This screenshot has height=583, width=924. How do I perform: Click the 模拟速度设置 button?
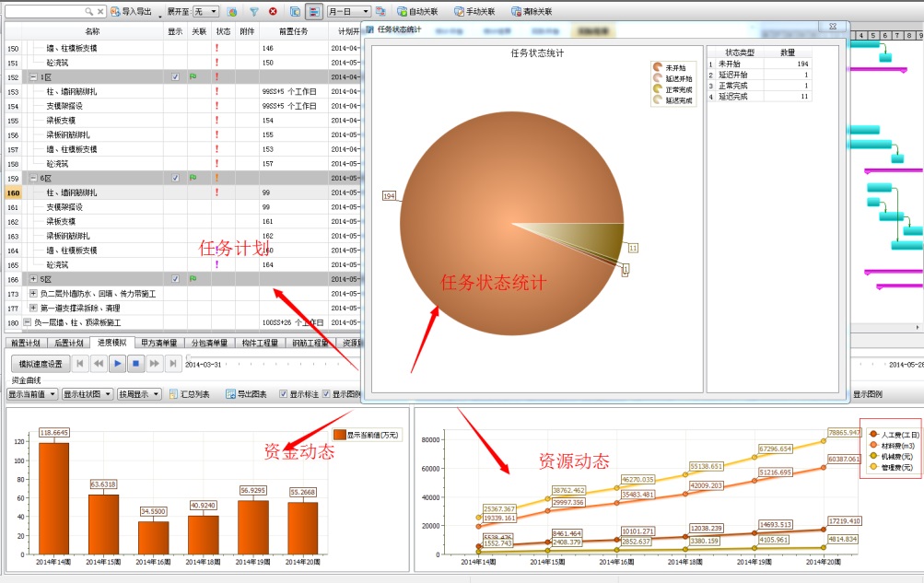39,364
